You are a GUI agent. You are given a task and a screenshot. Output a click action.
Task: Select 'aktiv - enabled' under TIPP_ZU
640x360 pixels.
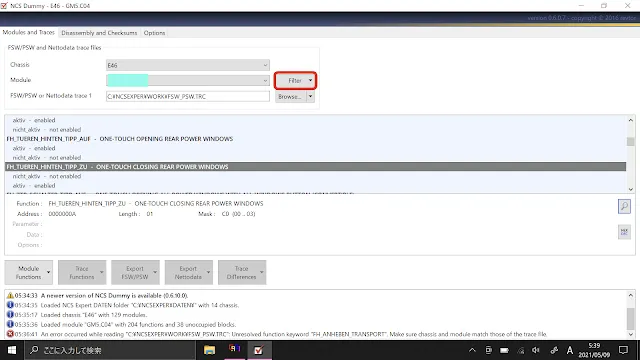coord(316,185)
